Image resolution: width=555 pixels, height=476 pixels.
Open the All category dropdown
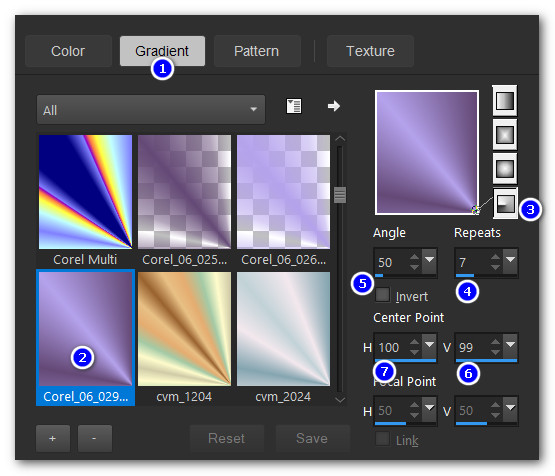click(151, 110)
